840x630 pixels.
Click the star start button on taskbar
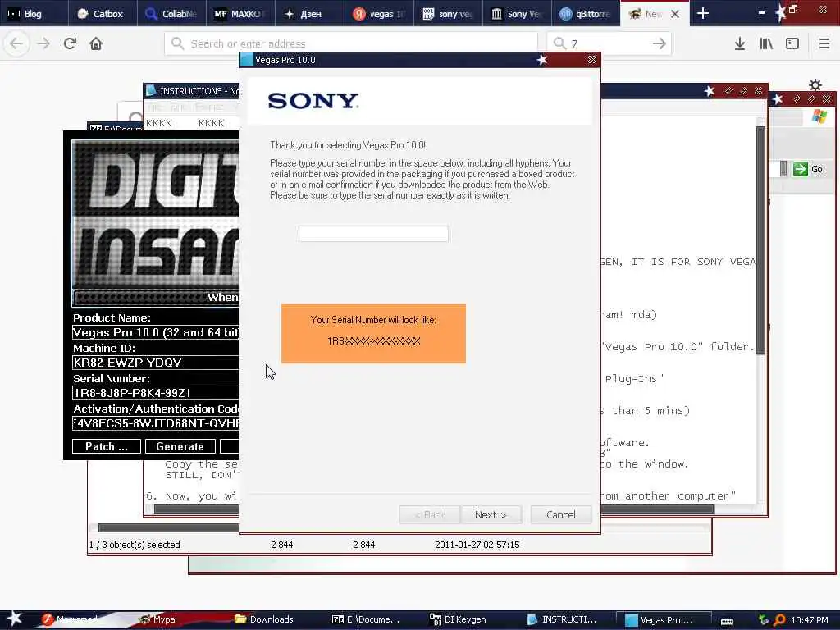(x=14, y=619)
